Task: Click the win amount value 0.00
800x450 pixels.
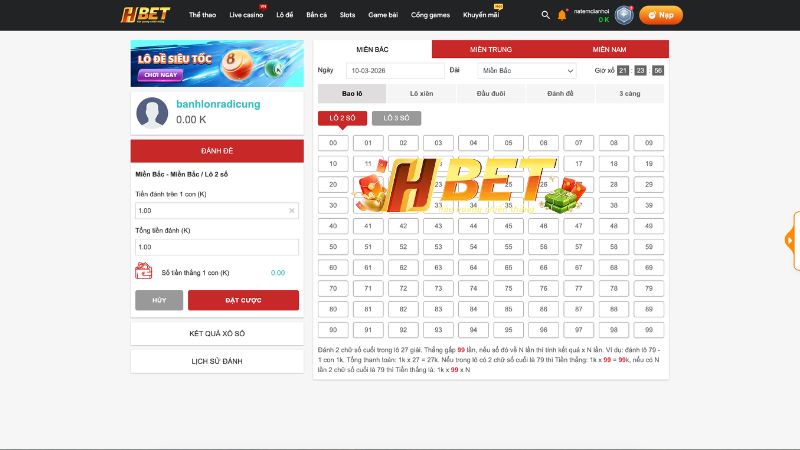Action: (x=278, y=273)
